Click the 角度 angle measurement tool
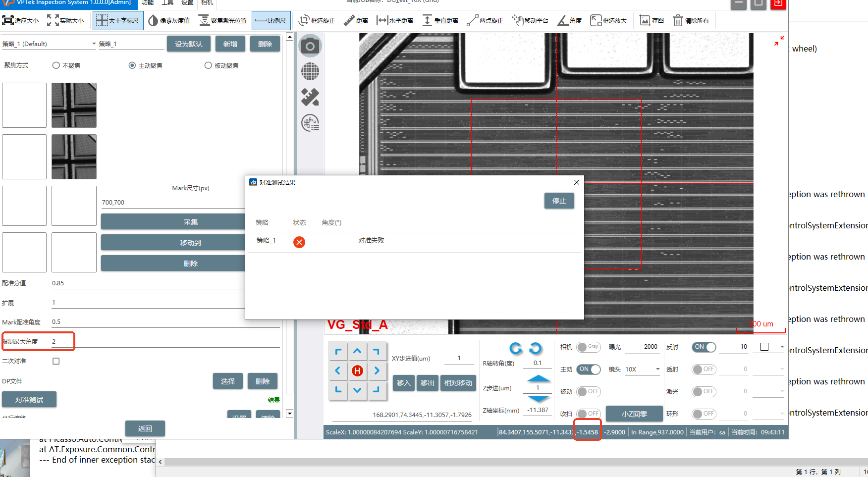 [569, 20]
